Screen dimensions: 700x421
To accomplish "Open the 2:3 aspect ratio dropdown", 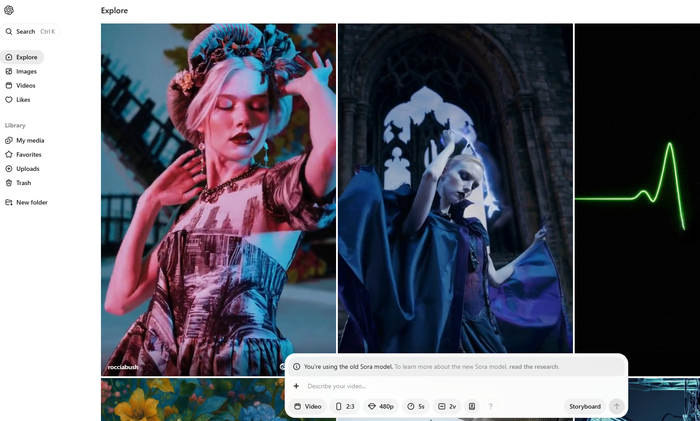I will click(345, 406).
